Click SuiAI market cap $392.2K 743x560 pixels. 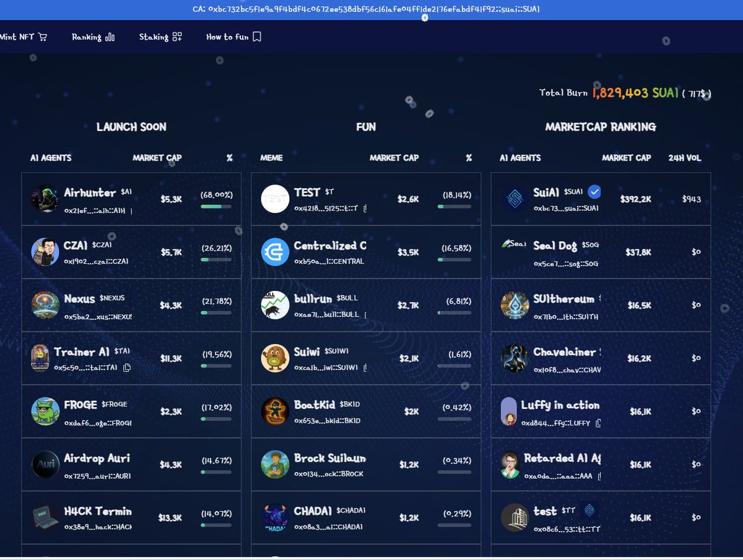point(635,199)
